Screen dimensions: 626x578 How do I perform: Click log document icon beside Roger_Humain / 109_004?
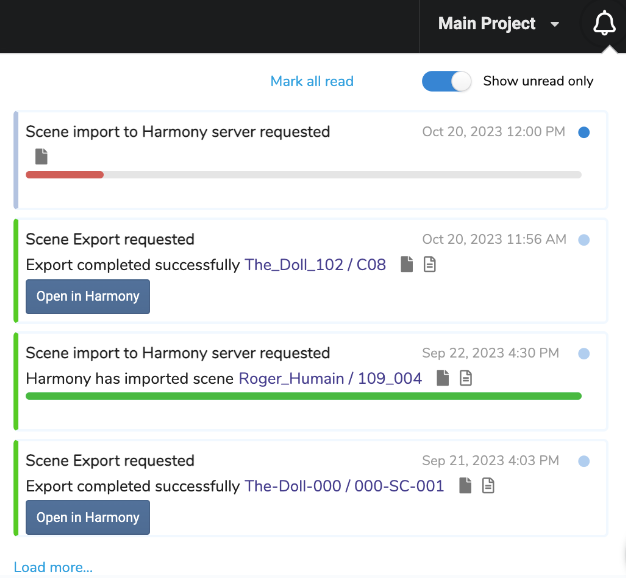pos(465,378)
